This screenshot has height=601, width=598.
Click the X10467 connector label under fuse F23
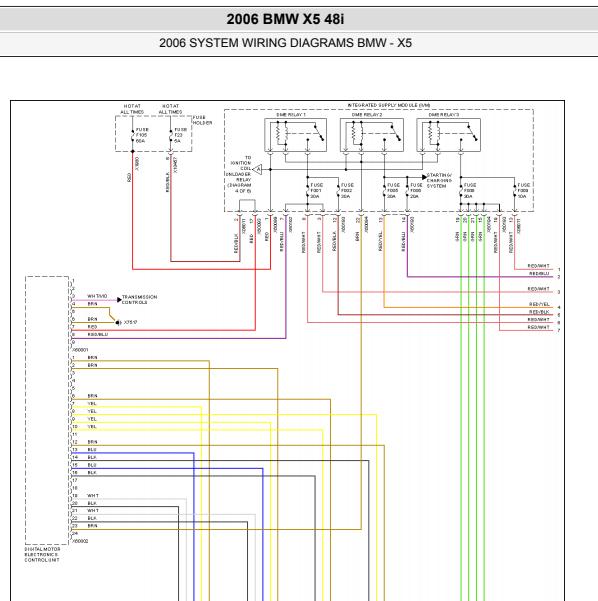point(175,165)
